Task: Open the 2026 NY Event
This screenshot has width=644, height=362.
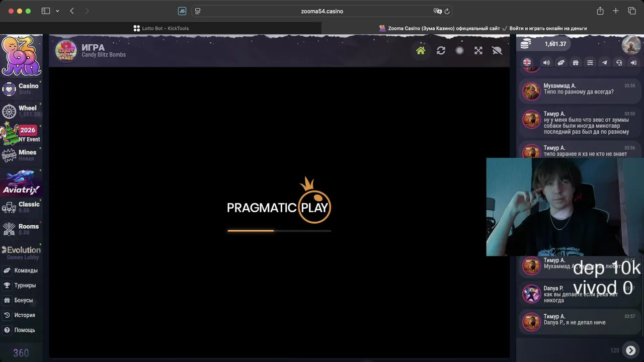Action: coord(21,133)
